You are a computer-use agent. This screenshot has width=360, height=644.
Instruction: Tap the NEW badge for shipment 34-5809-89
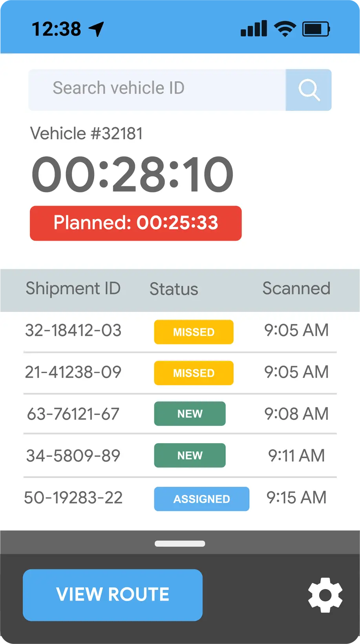coord(190,455)
